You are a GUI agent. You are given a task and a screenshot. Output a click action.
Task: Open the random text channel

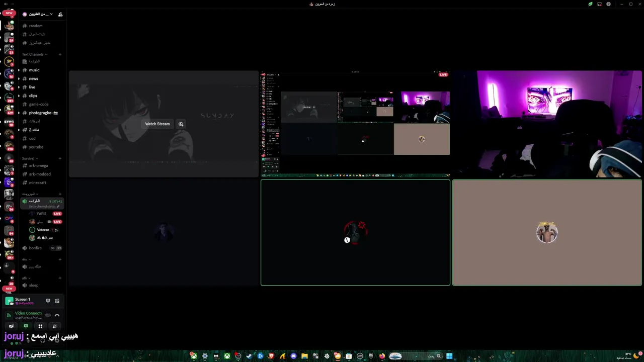click(x=42, y=26)
